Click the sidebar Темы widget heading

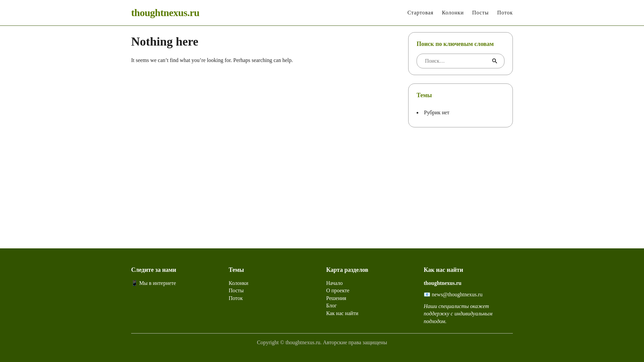[424, 95]
